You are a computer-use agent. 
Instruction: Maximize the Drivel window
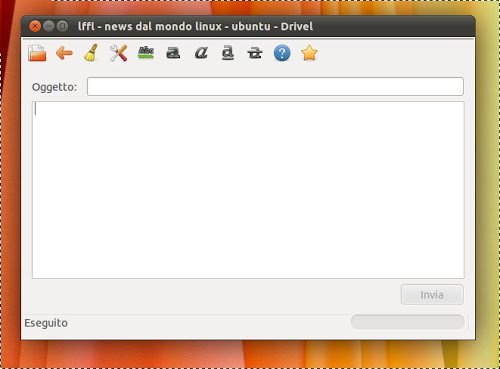click(x=62, y=26)
